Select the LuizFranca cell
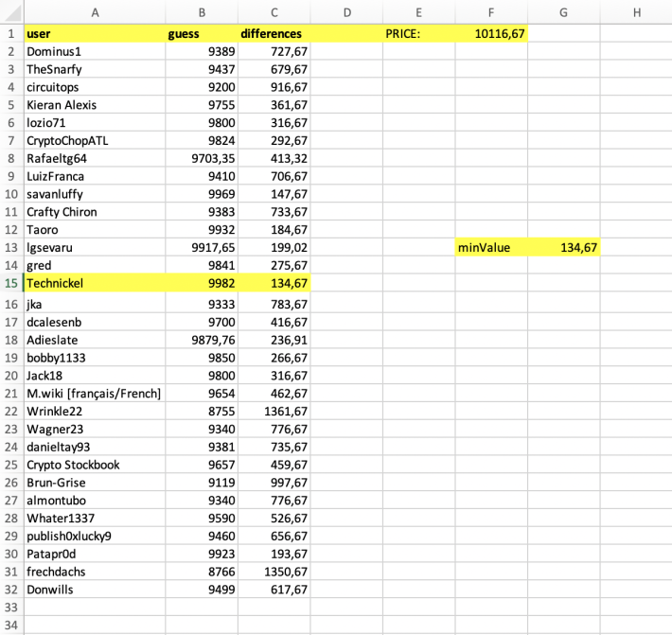 pos(95,176)
